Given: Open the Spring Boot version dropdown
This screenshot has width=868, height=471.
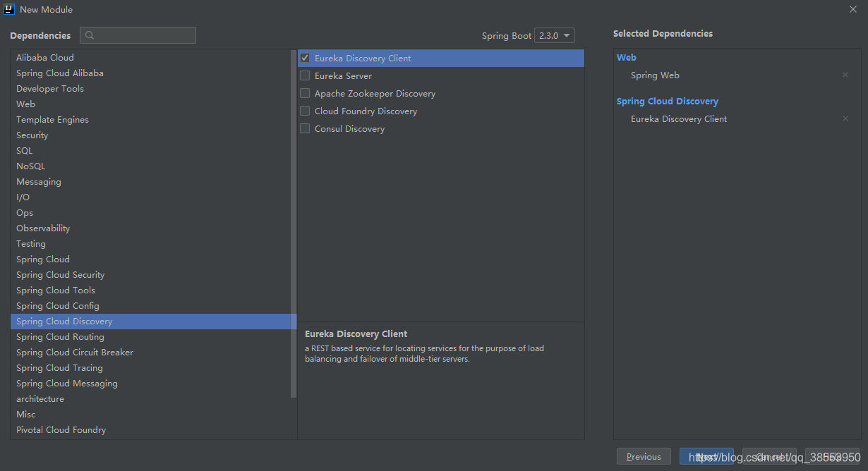Looking at the screenshot, I should 555,36.
